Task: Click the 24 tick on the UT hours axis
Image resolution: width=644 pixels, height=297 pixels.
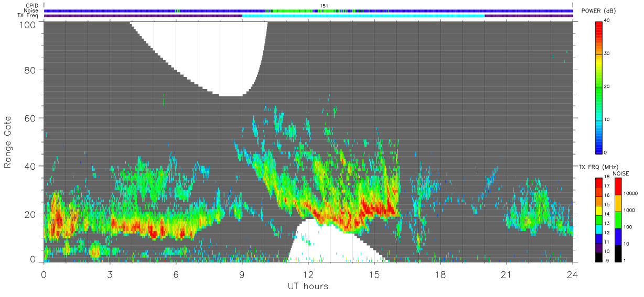Action: click(572, 274)
